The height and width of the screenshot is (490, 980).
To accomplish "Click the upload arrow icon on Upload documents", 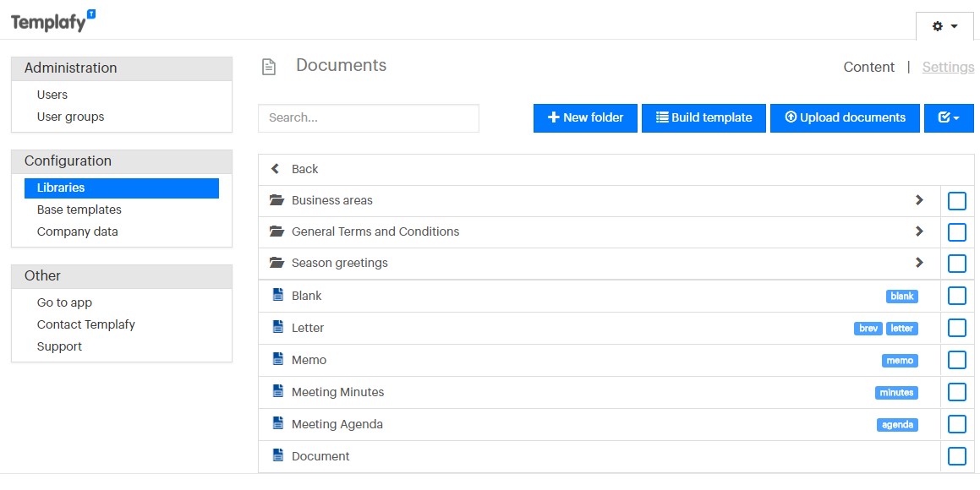I will click(x=791, y=117).
